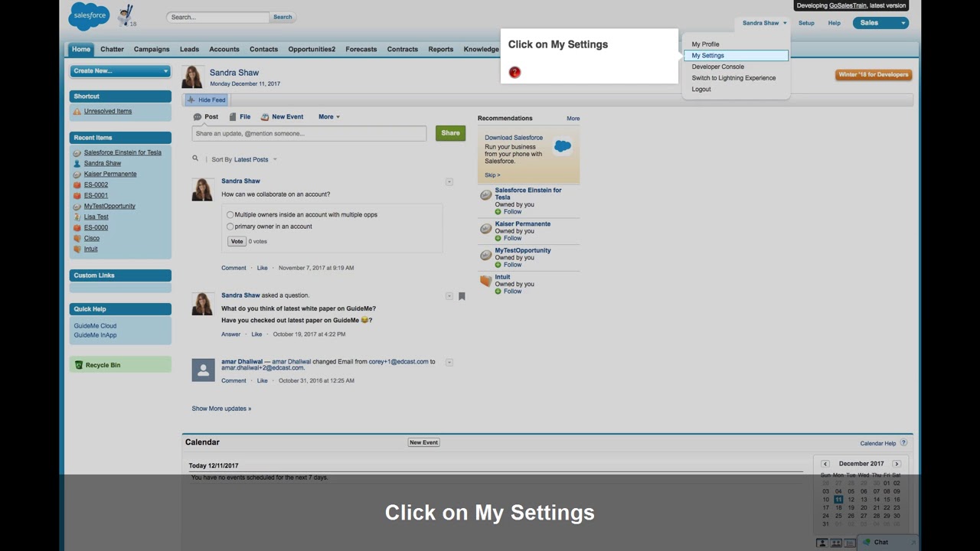Click the green Share button
The image size is (980, 551).
[x=450, y=133]
